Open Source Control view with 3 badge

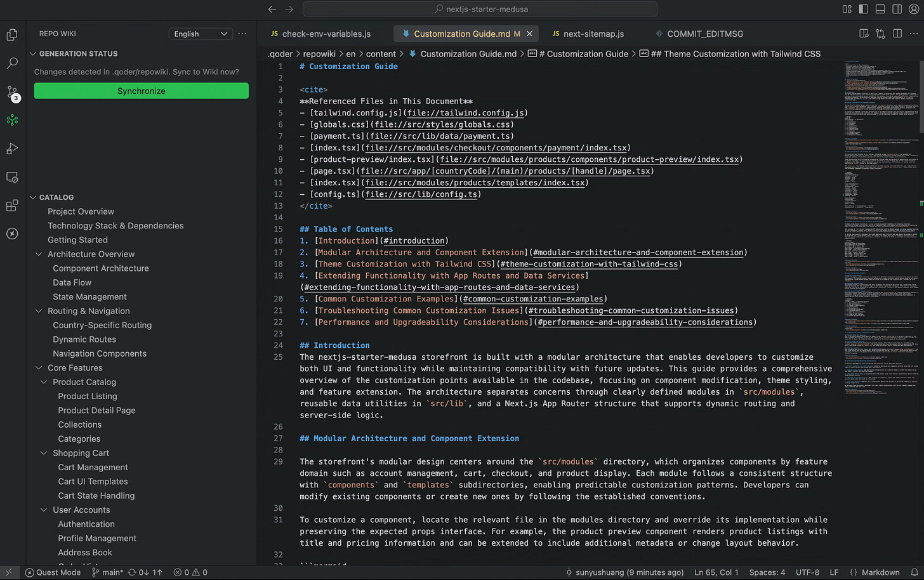pos(12,93)
